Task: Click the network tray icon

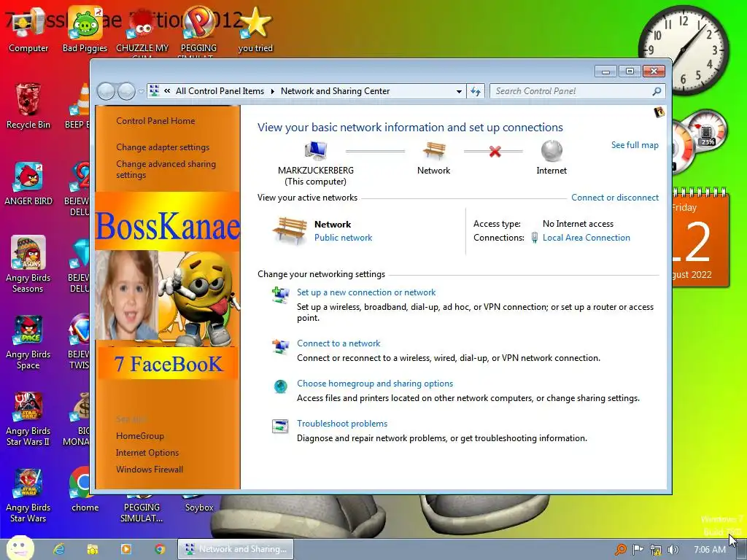Action: click(x=656, y=550)
